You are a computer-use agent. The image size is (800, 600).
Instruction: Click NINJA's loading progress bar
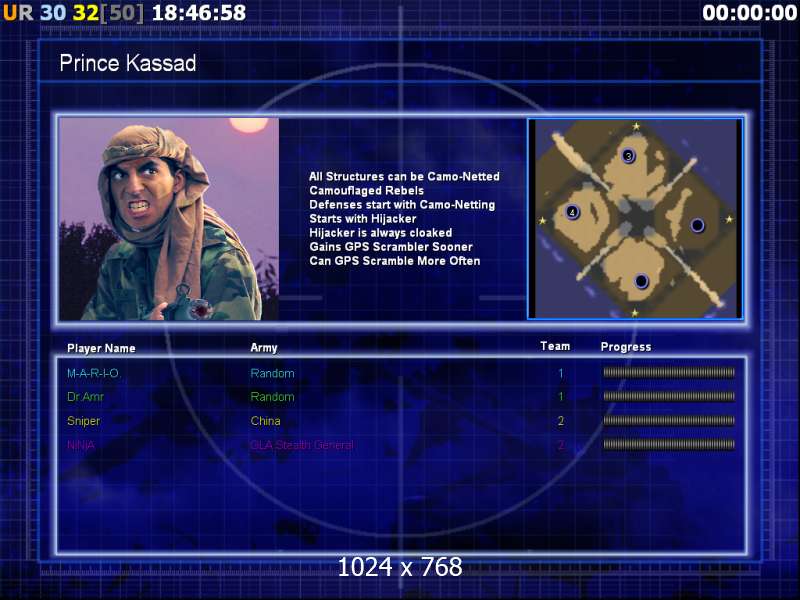[669, 444]
